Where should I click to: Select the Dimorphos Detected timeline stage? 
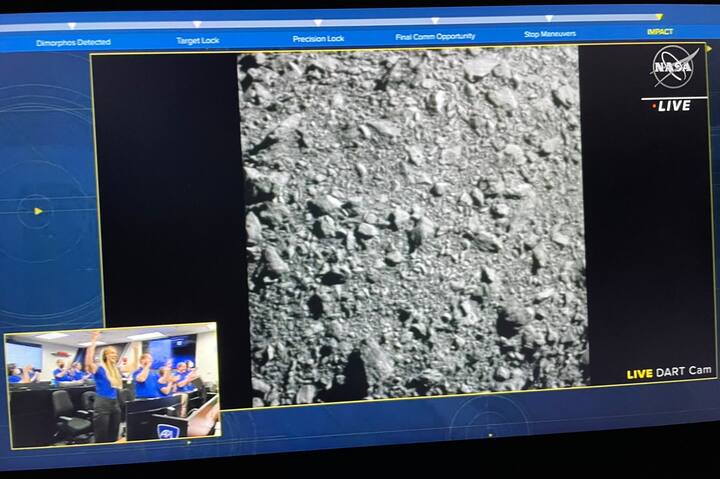click(x=73, y=42)
